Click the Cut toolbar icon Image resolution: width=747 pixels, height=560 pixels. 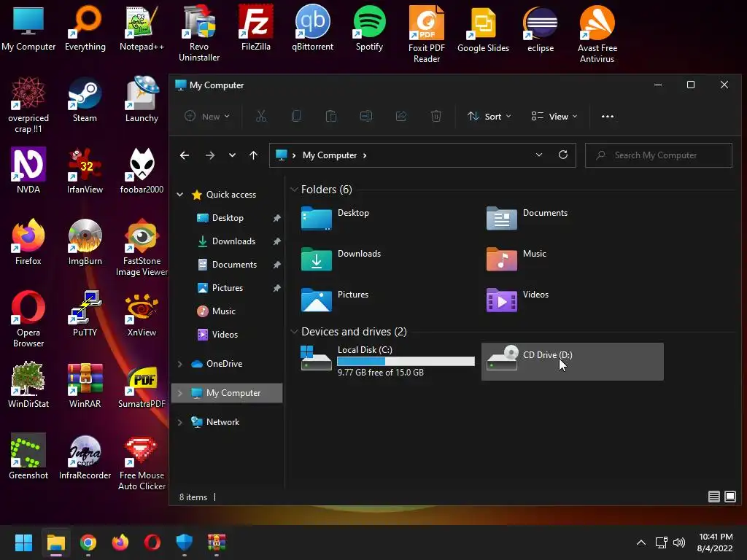click(x=261, y=116)
